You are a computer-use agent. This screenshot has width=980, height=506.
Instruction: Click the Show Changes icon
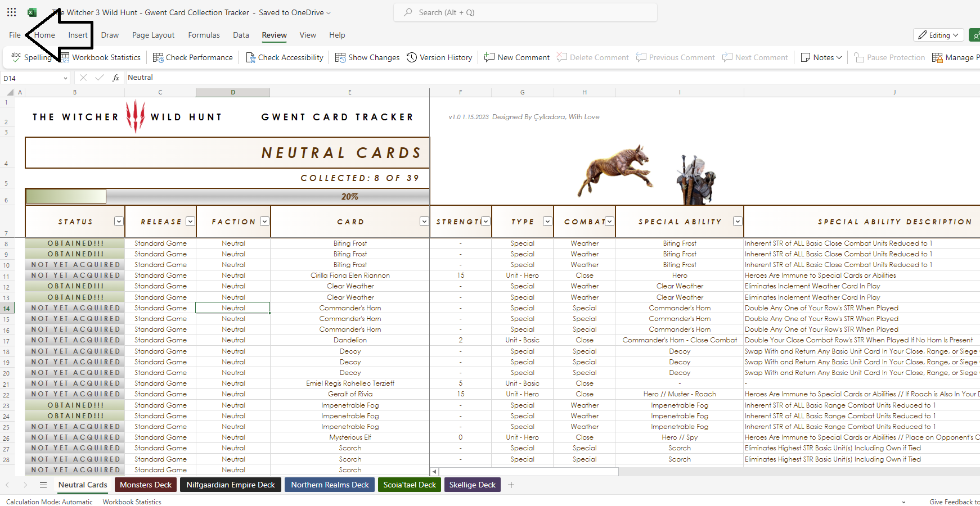click(340, 57)
